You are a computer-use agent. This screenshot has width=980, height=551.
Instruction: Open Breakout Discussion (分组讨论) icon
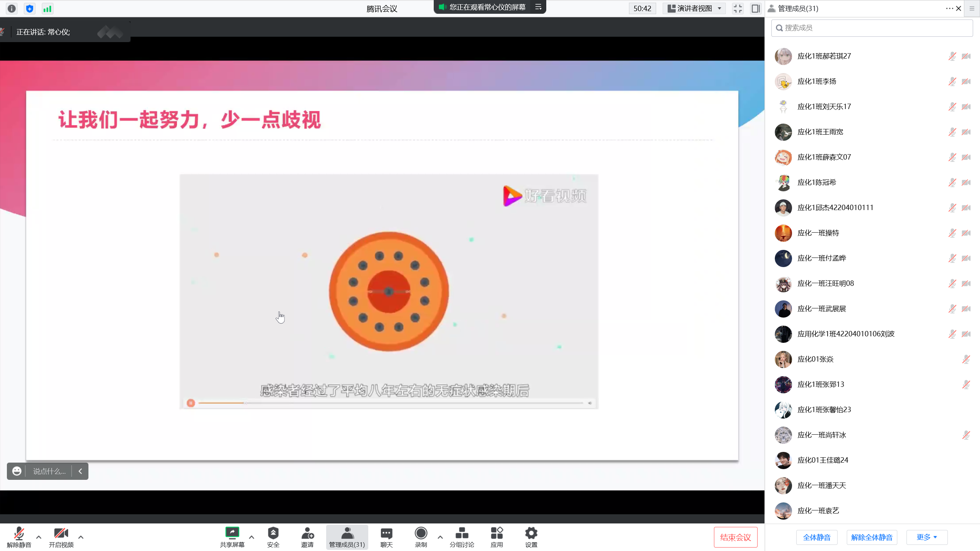(462, 533)
